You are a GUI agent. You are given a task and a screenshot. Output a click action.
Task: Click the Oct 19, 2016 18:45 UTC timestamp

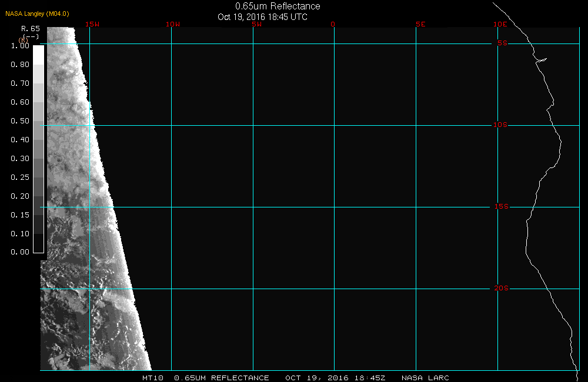pyautogui.click(x=262, y=17)
